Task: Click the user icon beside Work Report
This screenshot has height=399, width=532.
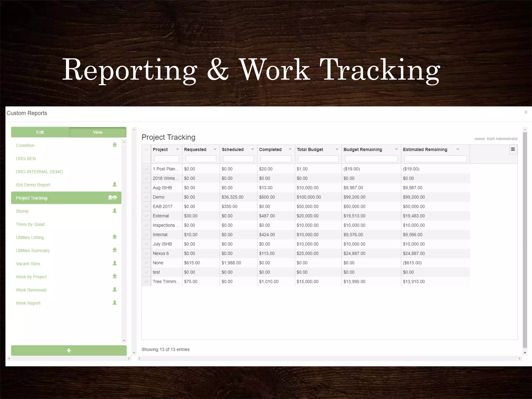Action: coord(115,302)
